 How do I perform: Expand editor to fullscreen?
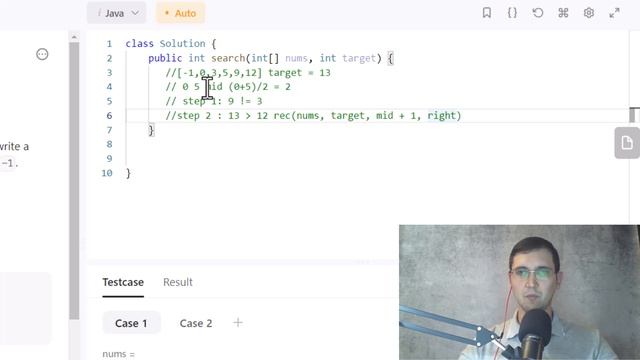[x=614, y=13]
